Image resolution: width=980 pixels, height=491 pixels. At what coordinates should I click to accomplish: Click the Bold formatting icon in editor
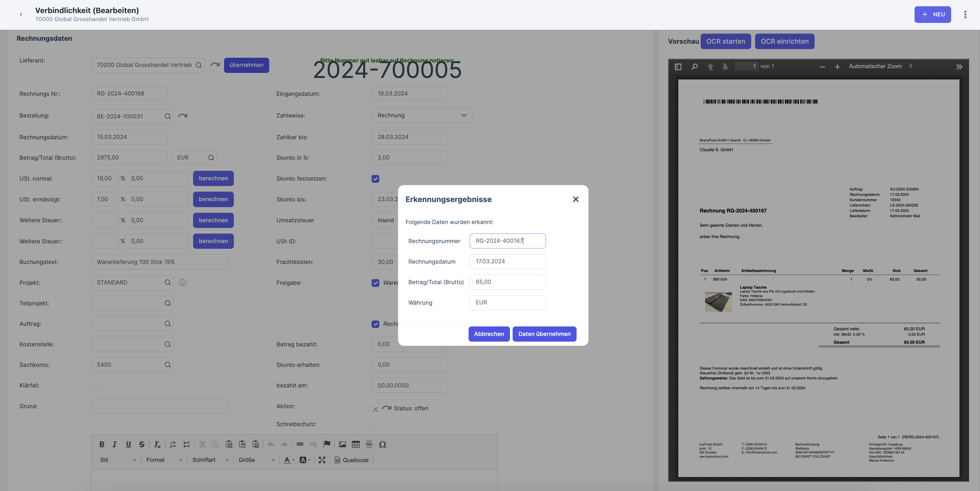click(101, 444)
